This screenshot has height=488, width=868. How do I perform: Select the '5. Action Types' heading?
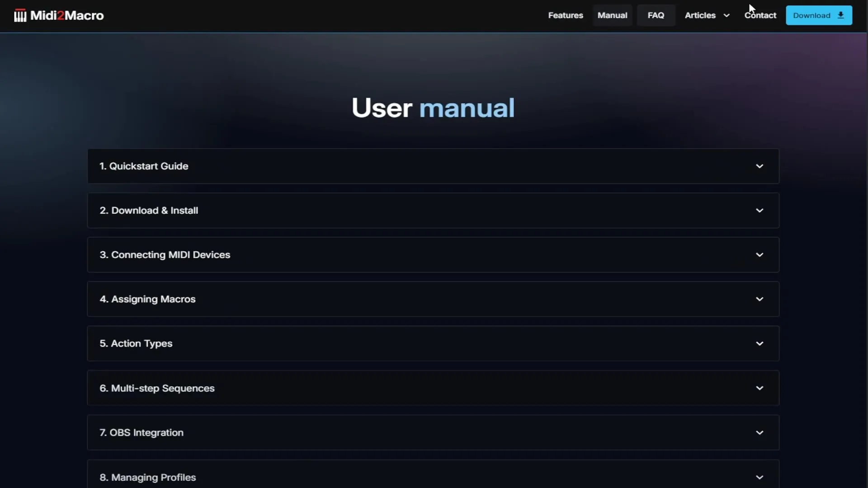click(136, 343)
